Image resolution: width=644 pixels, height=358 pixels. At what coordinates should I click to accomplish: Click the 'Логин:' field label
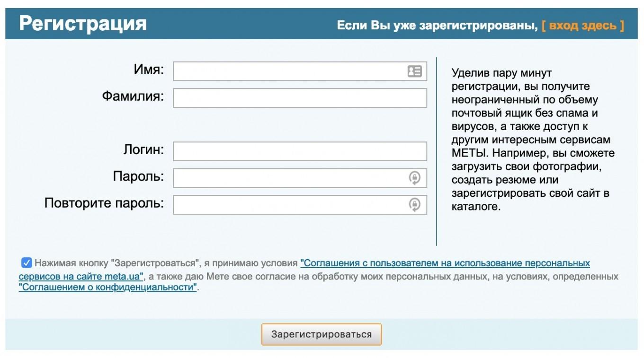143,150
